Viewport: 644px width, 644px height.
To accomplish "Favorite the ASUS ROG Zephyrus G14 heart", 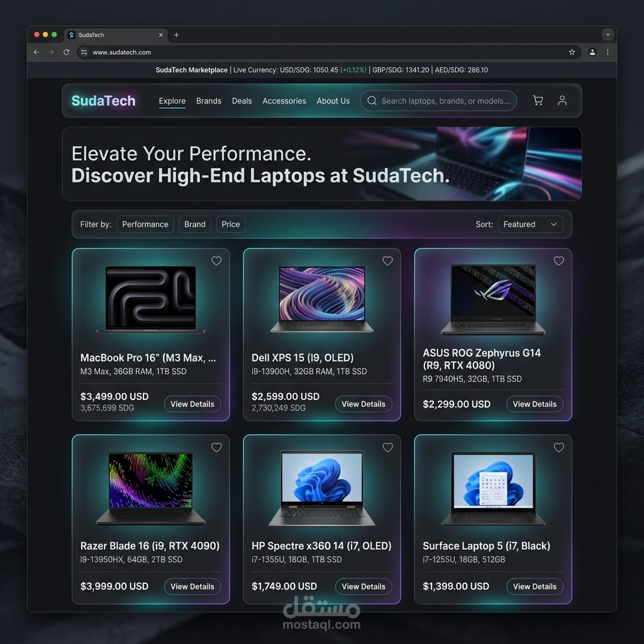I will coord(558,261).
